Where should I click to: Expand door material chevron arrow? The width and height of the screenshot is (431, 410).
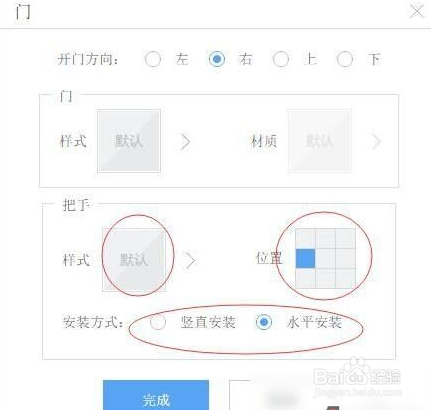[x=376, y=142]
